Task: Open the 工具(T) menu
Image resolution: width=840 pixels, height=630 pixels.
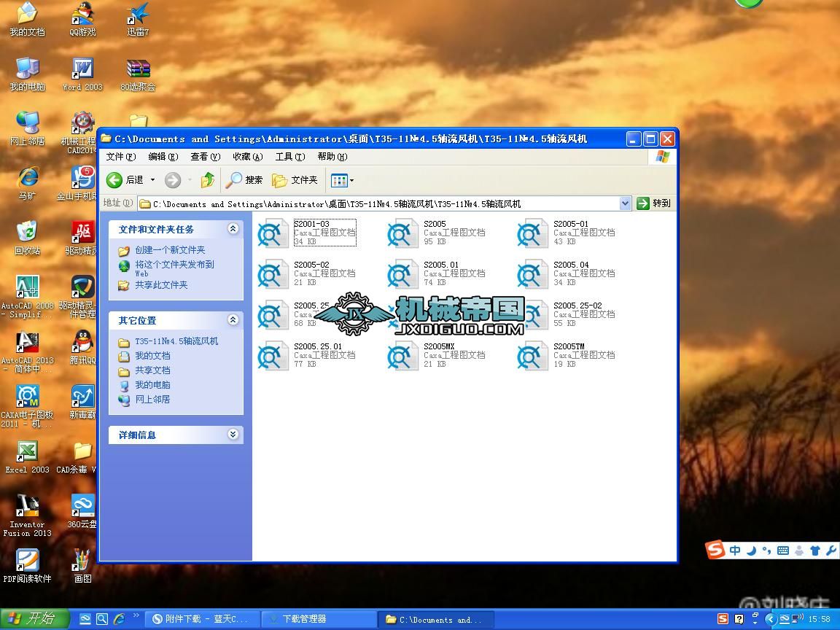Action: [x=289, y=157]
